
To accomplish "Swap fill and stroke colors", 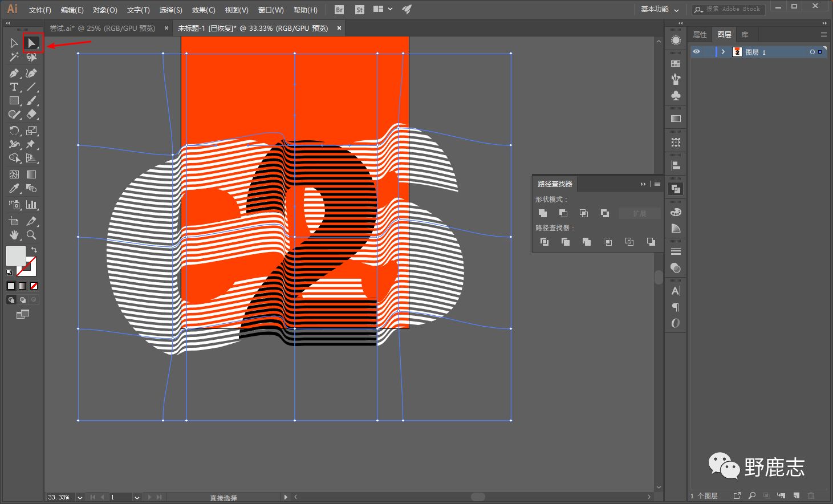I will (x=34, y=250).
